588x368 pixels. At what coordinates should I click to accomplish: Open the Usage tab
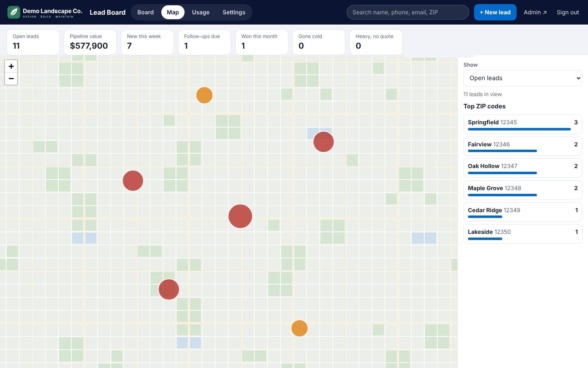click(200, 12)
